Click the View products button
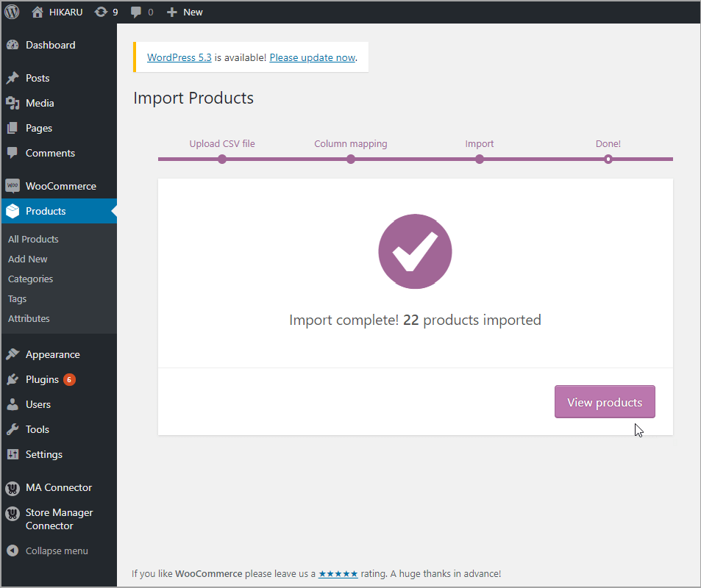Image resolution: width=701 pixels, height=588 pixels. pos(605,402)
